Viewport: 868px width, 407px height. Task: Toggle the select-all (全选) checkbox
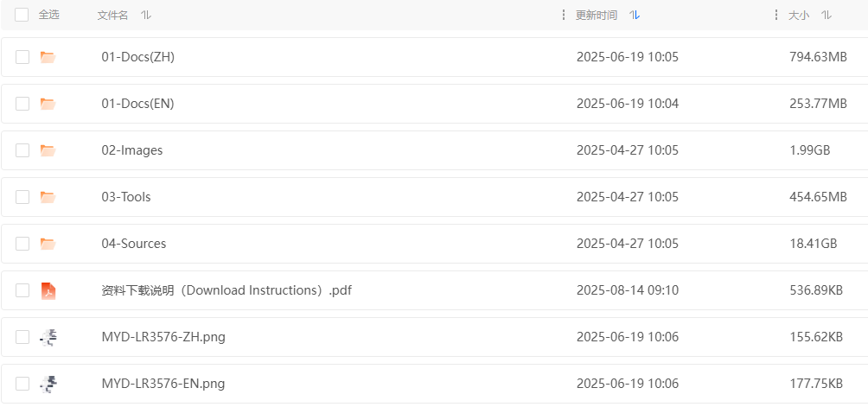(x=22, y=15)
